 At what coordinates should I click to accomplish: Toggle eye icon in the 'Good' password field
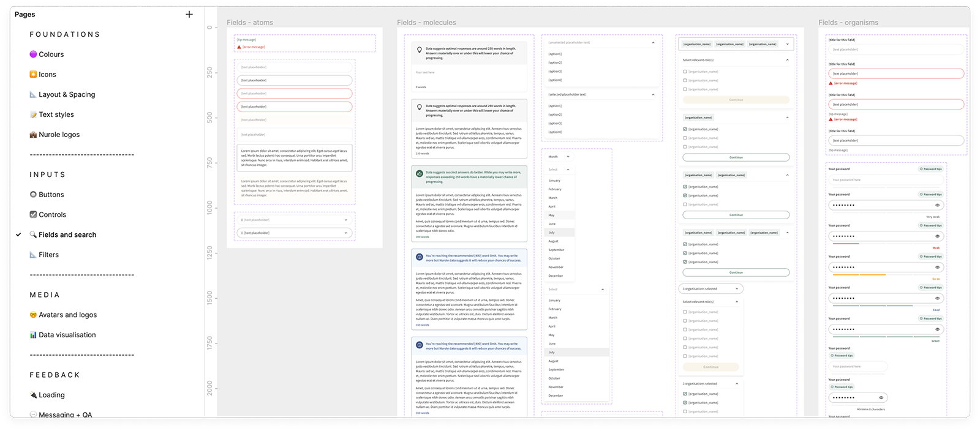(937, 298)
